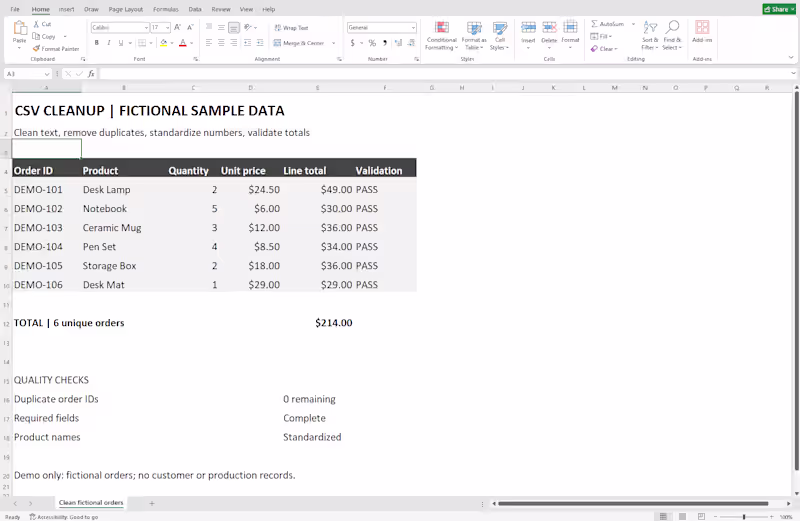Open the General number format dropdown
800x521 pixels.
pos(413,28)
